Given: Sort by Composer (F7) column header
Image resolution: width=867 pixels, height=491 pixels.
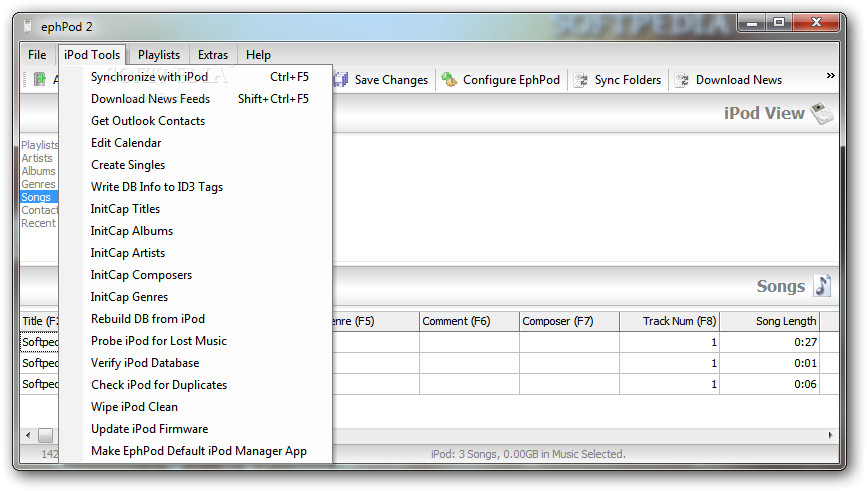Looking at the screenshot, I should [569, 321].
